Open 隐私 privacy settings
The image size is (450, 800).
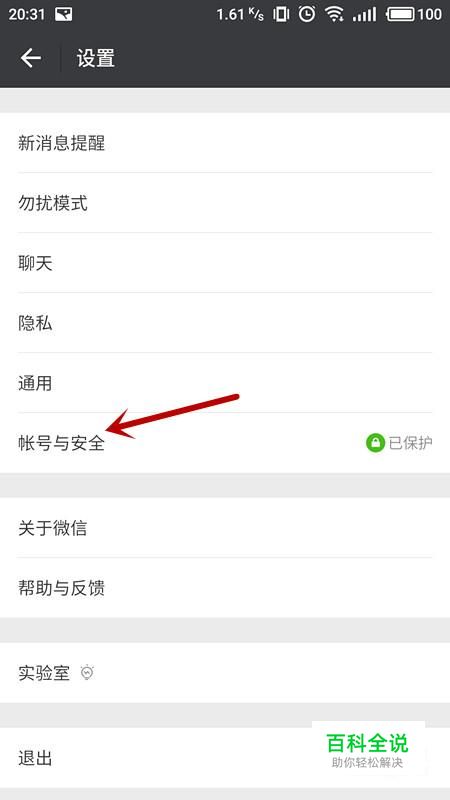tap(225, 323)
